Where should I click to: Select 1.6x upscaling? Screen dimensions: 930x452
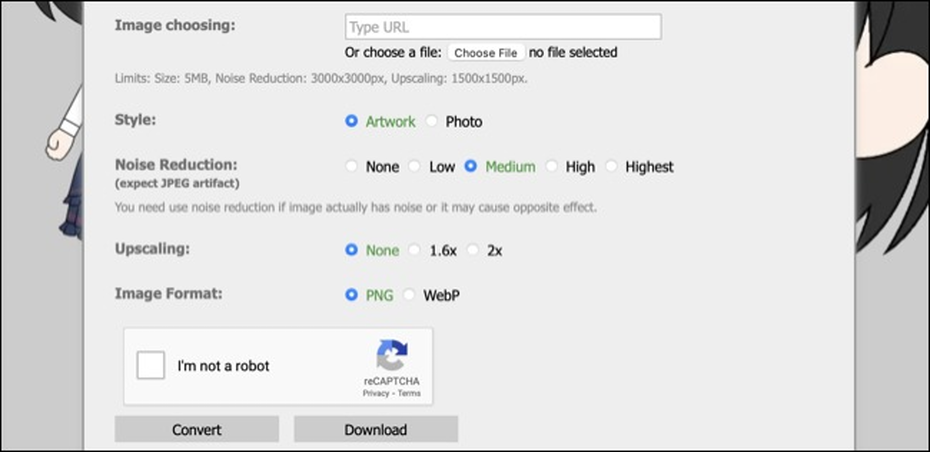coord(415,250)
